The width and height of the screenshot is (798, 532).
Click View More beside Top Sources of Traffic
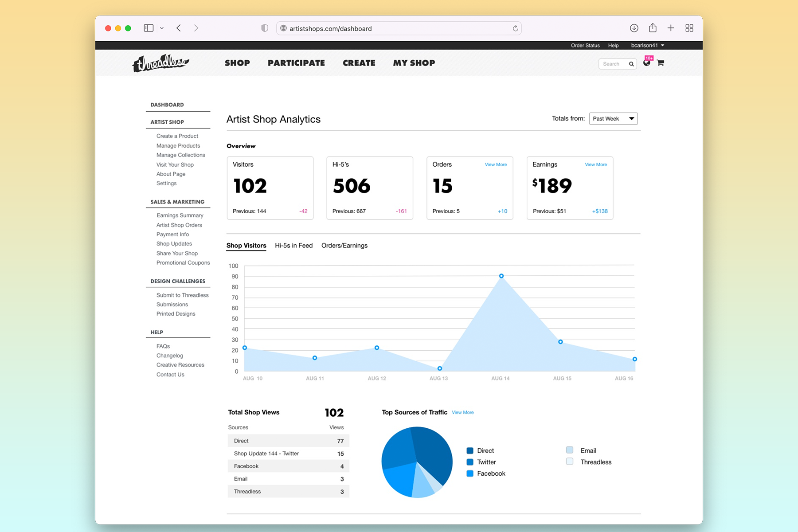[x=463, y=412]
